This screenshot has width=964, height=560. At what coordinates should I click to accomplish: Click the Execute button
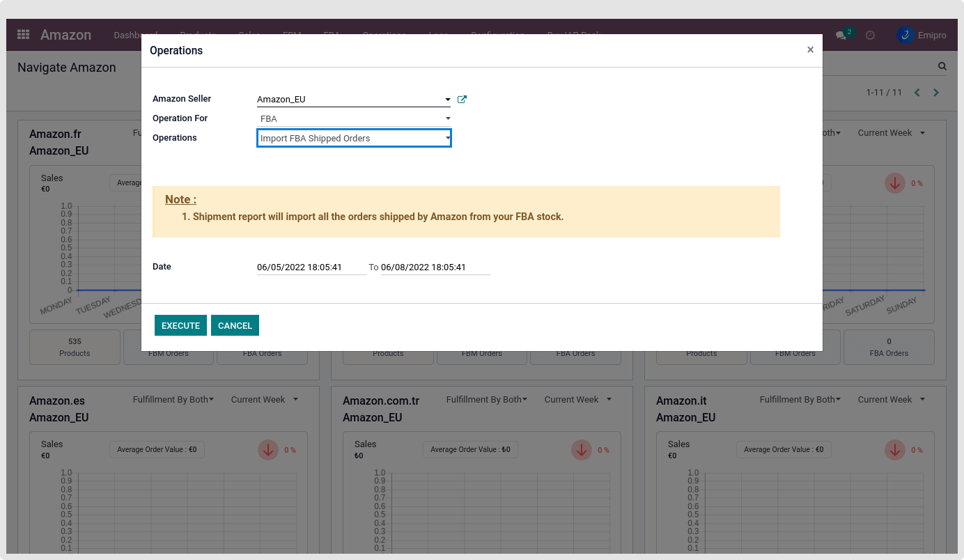tap(180, 325)
